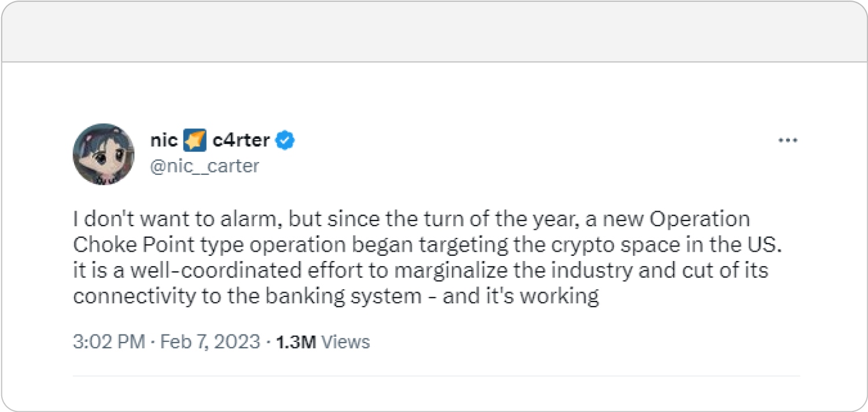Click the blue verified checkmark badge
The height and width of the screenshot is (412, 868).
click(x=286, y=140)
